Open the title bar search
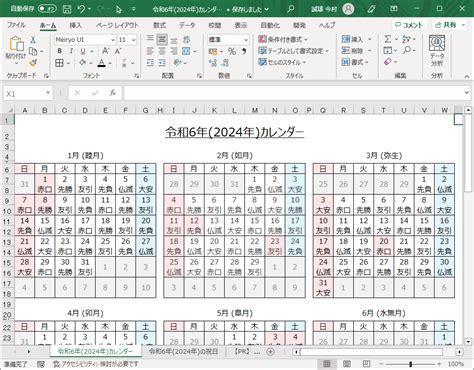 [x=290, y=9]
